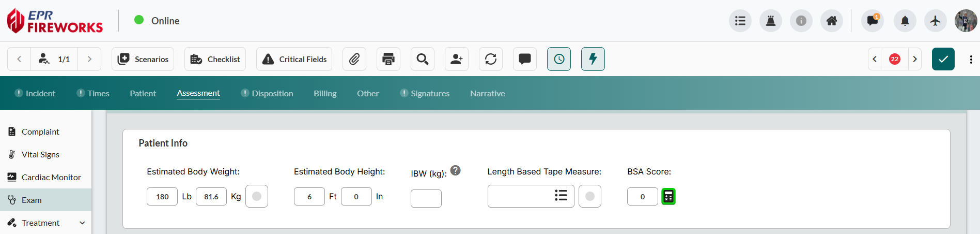The image size is (980, 234).
Task: Toggle the Estimated Body Weight radio button
Action: (257, 196)
